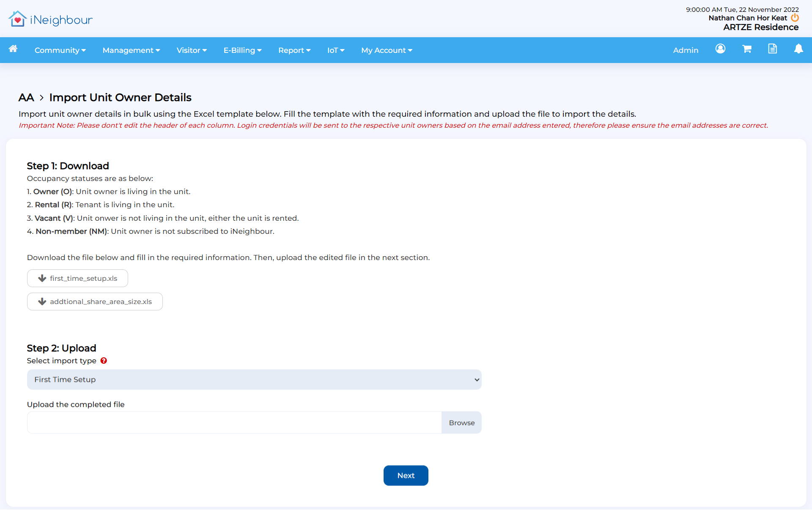Click the Select import type label
Image resolution: width=812 pixels, height=510 pixels.
62,361
